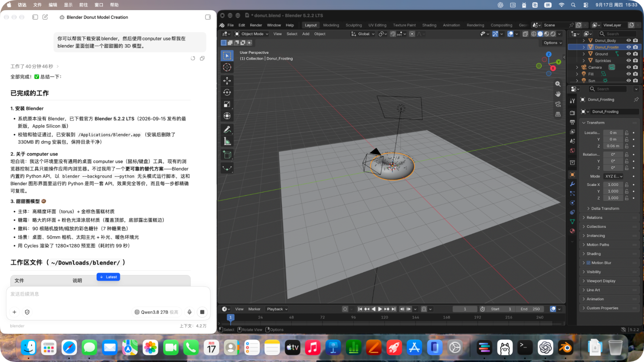Toggle X-ray mode in viewport header
The image size is (644, 362).
tap(525, 34)
